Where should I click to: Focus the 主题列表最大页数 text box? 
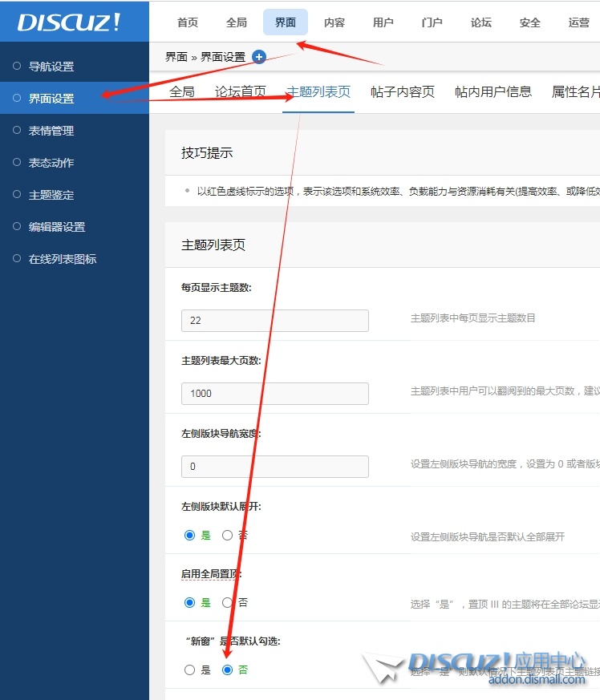[x=275, y=394]
